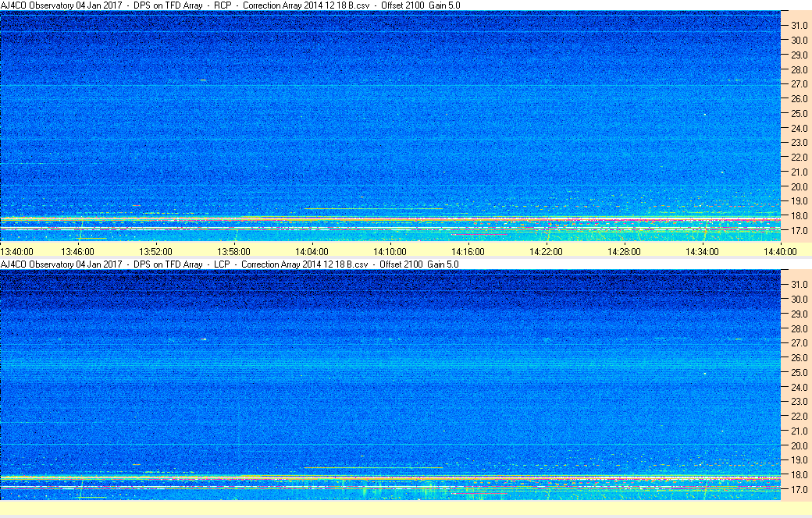Select the 13:52:00 time axis label

click(156, 252)
